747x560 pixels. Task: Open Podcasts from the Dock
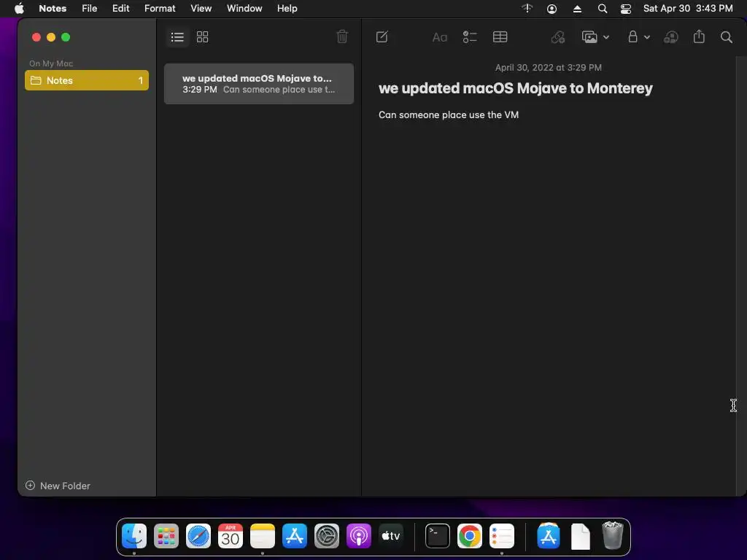(358, 536)
